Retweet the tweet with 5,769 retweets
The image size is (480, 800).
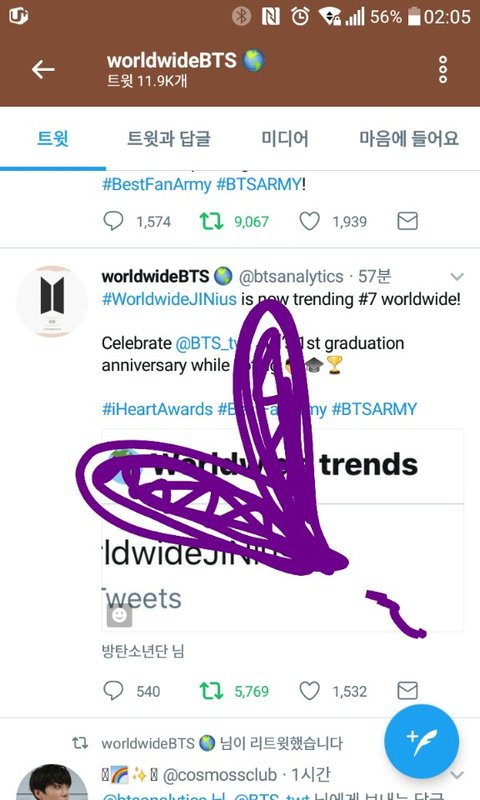click(211, 691)
